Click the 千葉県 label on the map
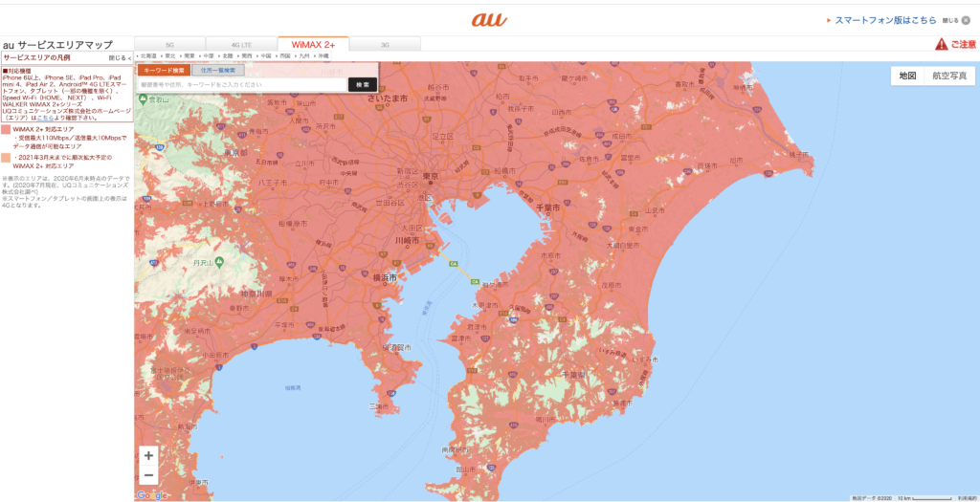The image size is (980, 502). [572, 375]
